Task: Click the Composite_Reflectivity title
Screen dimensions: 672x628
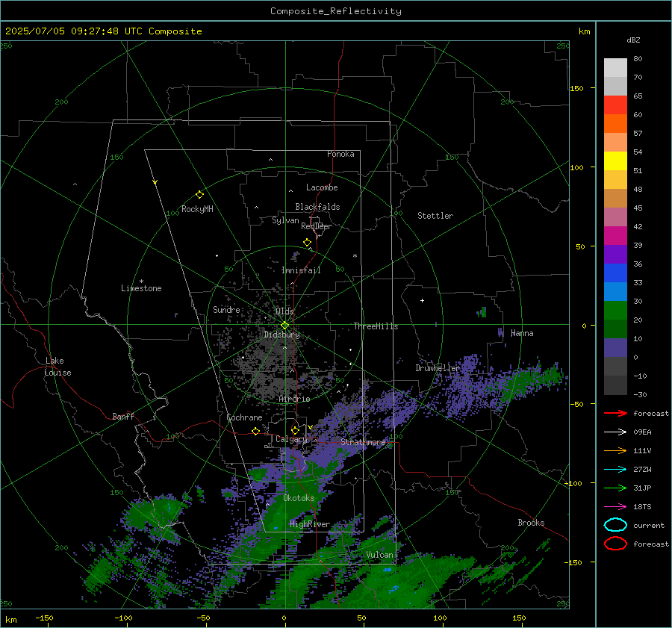Action: [x=336, y=11]
